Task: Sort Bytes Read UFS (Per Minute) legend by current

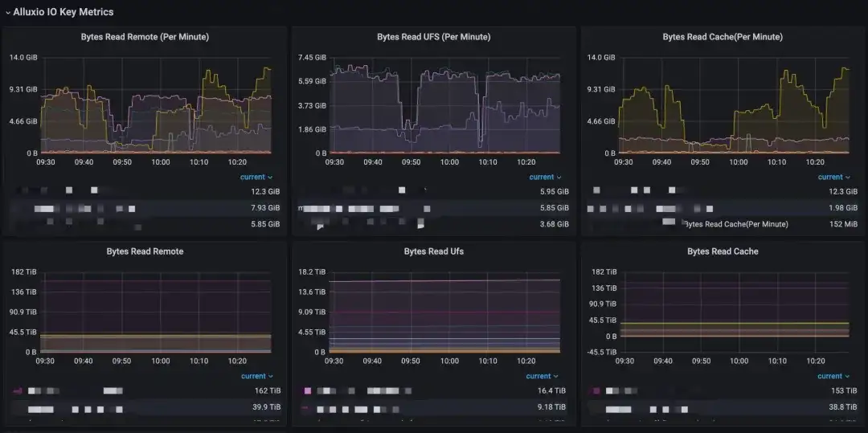Action: pyautogui.click(x=544, y=178)
